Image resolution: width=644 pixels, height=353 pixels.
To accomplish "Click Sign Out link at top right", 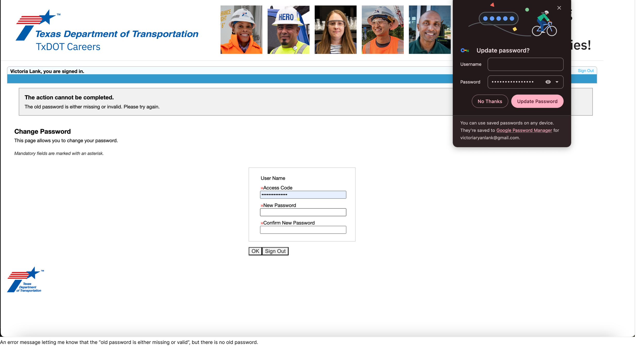I will (586, 71).
